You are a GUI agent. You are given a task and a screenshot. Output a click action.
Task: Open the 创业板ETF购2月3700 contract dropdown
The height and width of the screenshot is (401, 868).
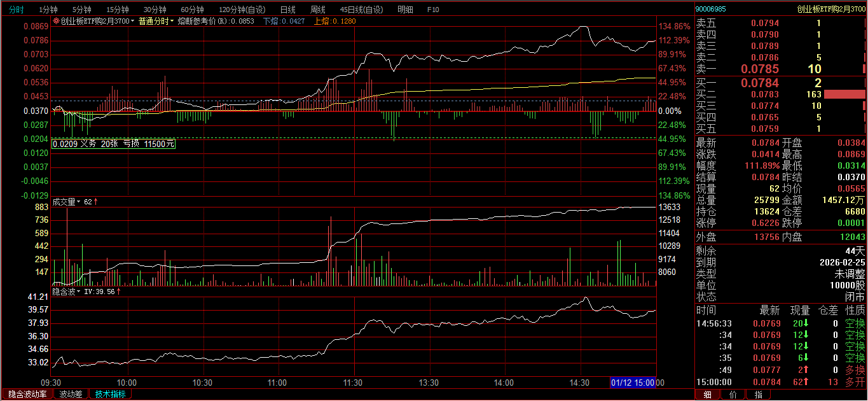(133, 21)
